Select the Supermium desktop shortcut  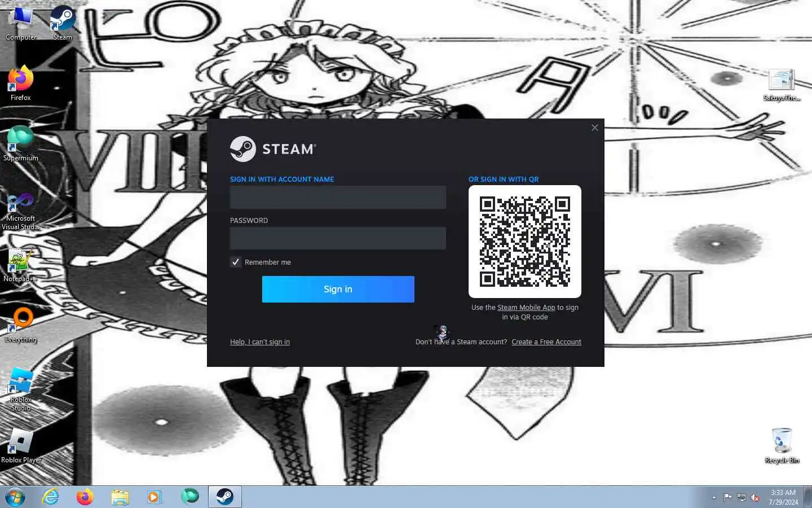pos(21,144)
